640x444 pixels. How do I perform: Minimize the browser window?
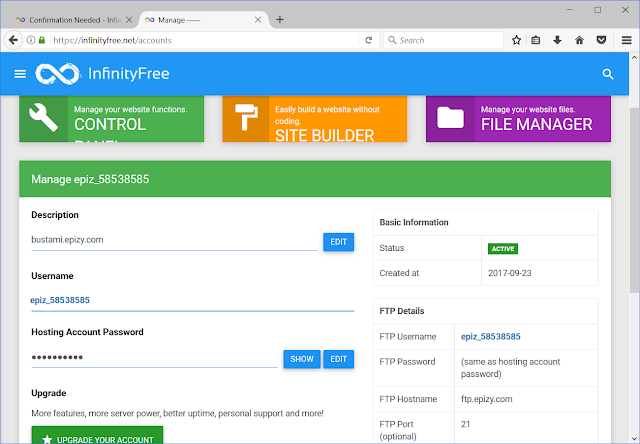tap(570, 10)
